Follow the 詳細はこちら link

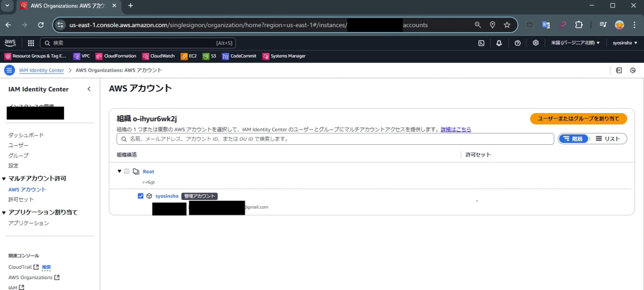coord(456,130)
